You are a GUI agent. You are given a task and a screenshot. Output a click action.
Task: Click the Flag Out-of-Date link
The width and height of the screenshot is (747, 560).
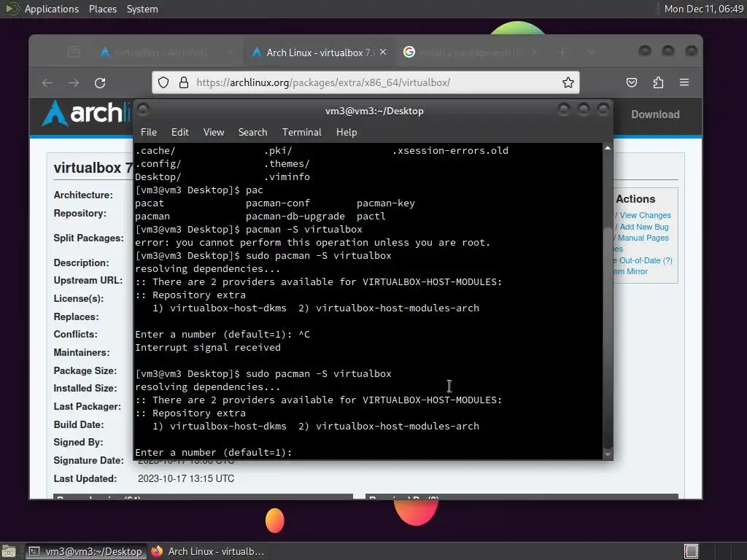[x=643, y=260]
